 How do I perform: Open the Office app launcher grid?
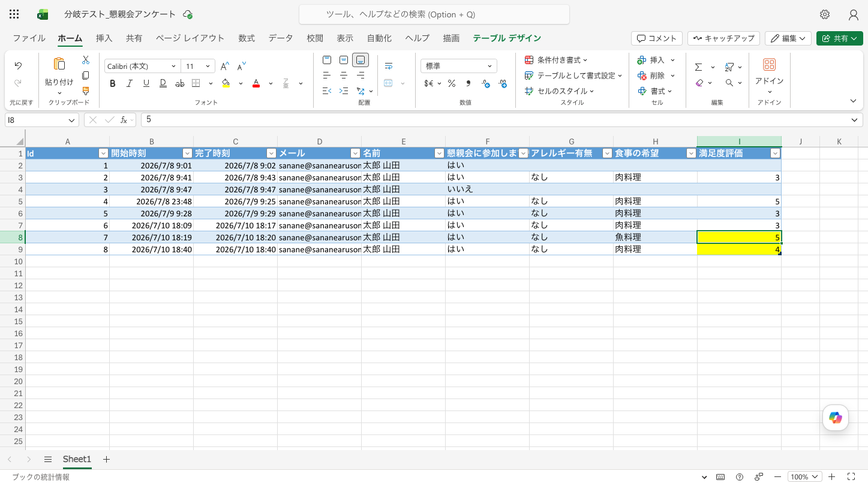pos(14,14)
